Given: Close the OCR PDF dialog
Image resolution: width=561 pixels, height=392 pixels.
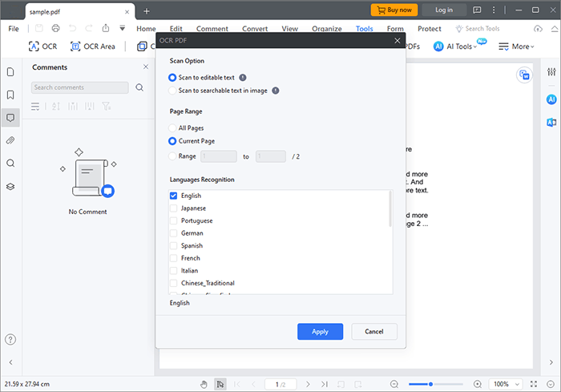Looking at the screenshot, I should [398, 40].
